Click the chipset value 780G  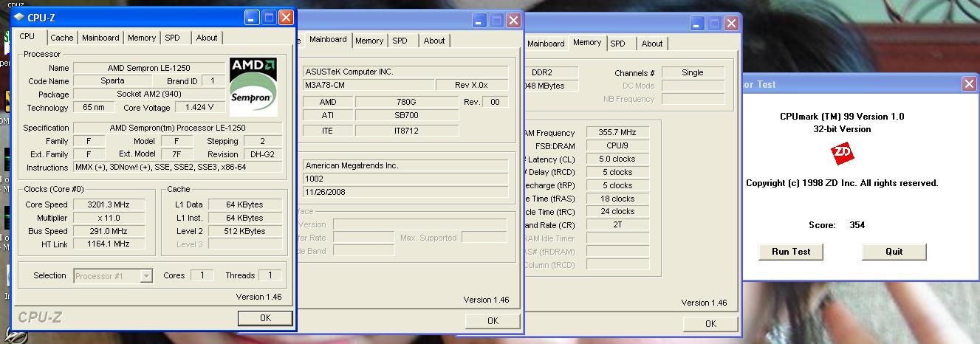pos(407,102)
